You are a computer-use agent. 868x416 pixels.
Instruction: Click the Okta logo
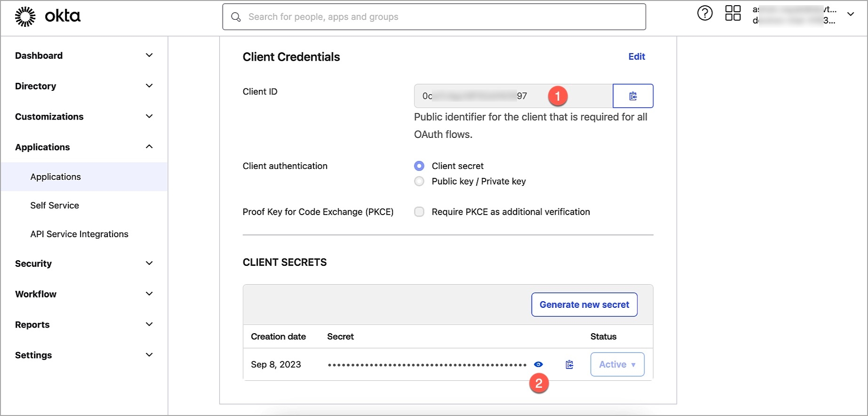(x=48, y=16)
